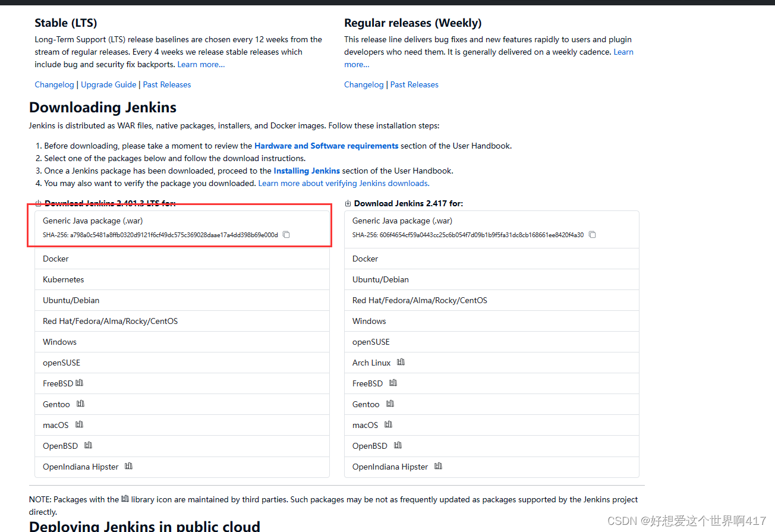This screenshot has height=532, width=775.
Task: Copy the LTS SHA-256 checksum
Action: (286, 235)
